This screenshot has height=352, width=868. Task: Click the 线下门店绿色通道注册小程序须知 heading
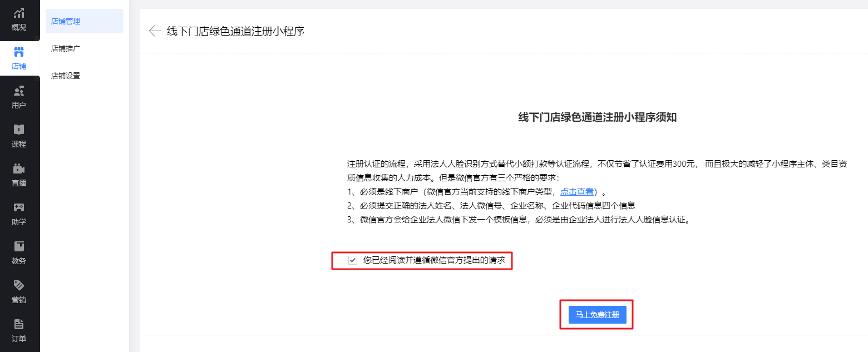(x=598, y=117)
